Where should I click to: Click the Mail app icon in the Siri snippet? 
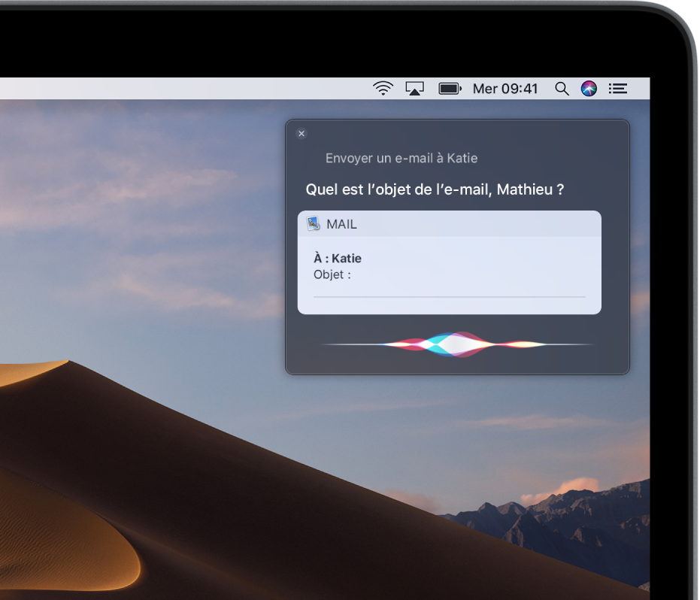point(314,223)
